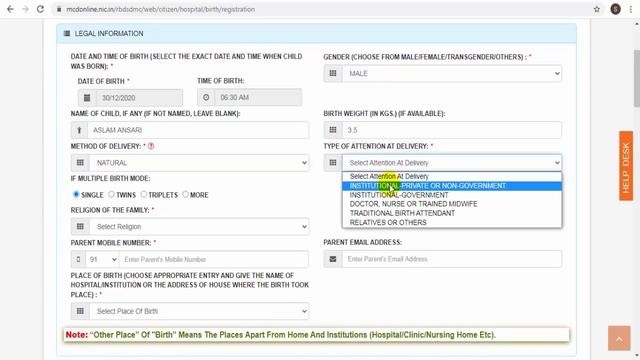
Task: Click the browser forward arrow
Action: tap(25, 9)
